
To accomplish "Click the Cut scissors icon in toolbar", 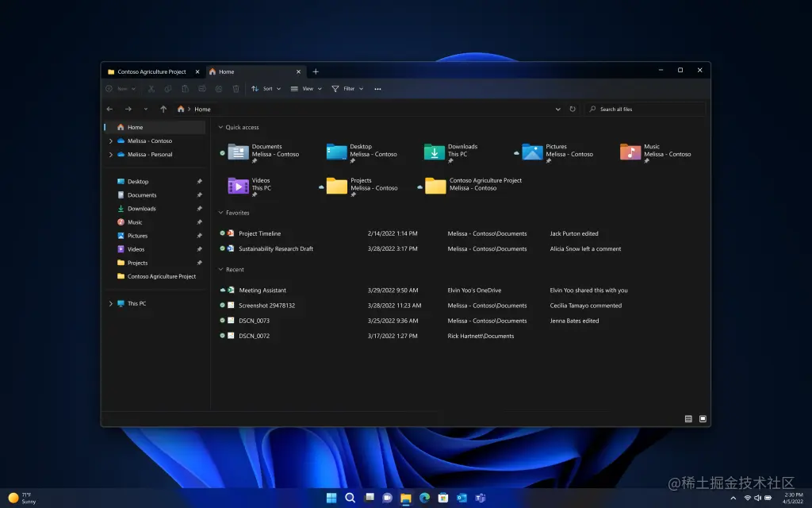I will click(x=151, y=89).
